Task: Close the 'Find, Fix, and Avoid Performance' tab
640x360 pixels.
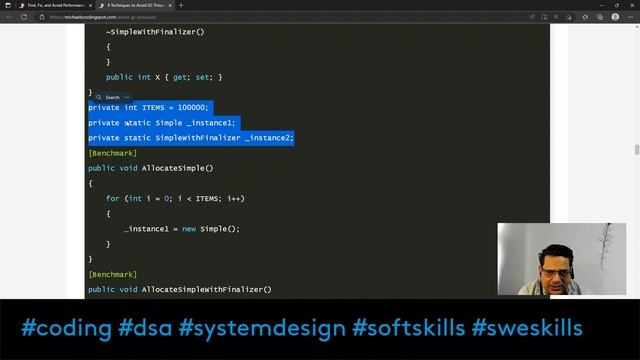Action: pos(90,5)
